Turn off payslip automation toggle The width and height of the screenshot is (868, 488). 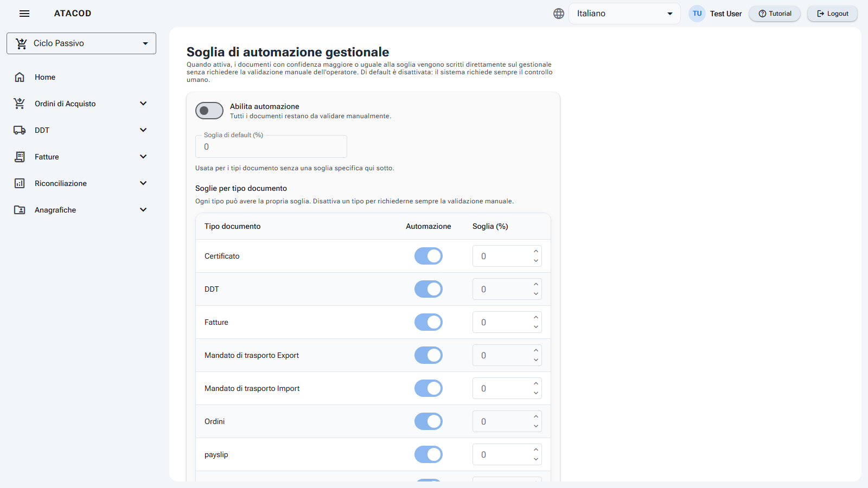[429, 454]
